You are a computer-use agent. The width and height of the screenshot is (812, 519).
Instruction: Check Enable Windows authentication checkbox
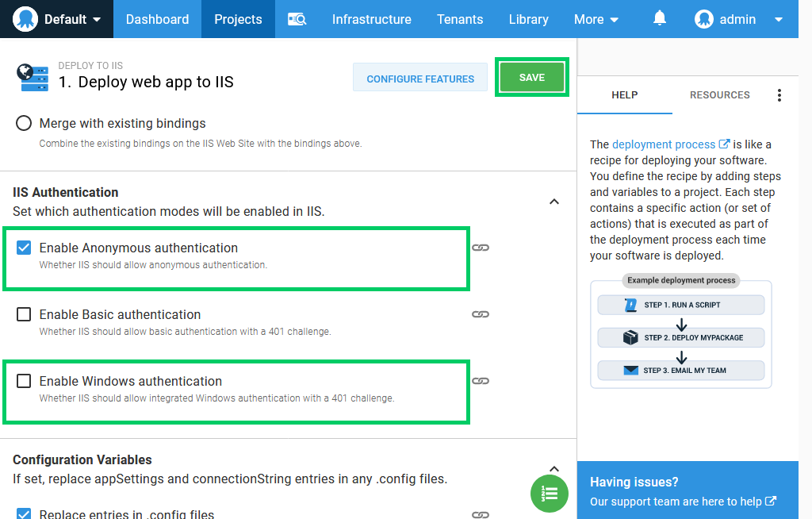24,381
